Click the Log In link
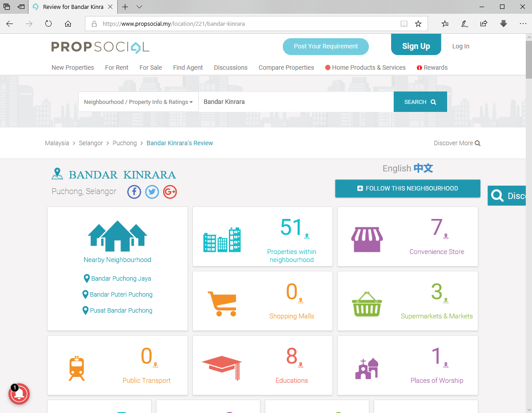The width and height of the screenshot is (532, 413). [x=461, y=46]
